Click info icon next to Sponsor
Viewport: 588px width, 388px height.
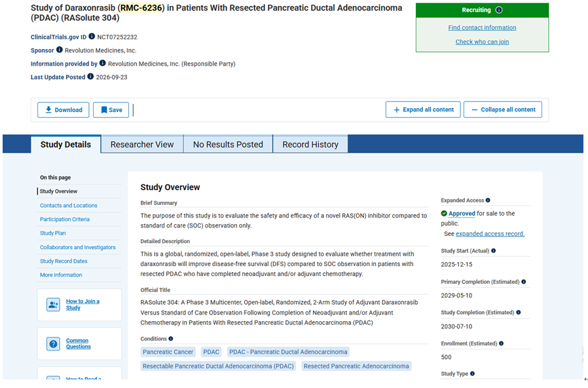tap(59, 50)
